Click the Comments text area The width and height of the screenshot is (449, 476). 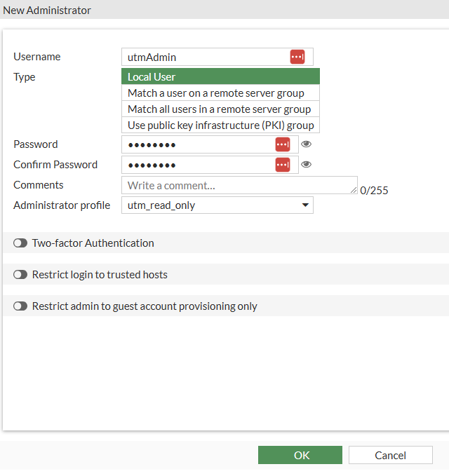click(x=239, y=186)
